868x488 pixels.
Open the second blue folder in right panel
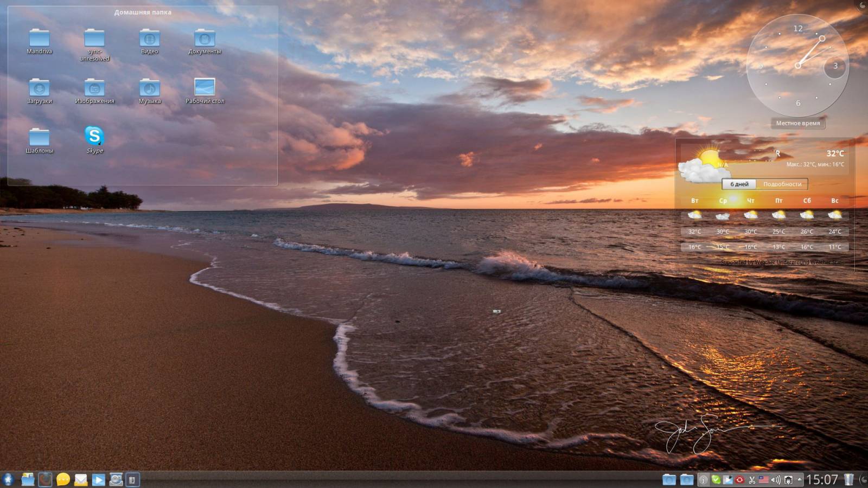click(687, 479)
